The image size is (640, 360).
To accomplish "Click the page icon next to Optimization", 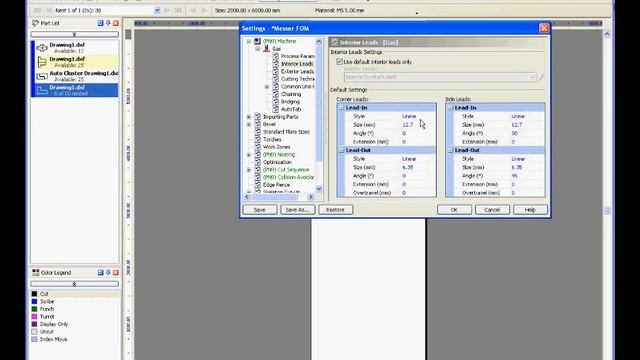I will click(258, 162).
